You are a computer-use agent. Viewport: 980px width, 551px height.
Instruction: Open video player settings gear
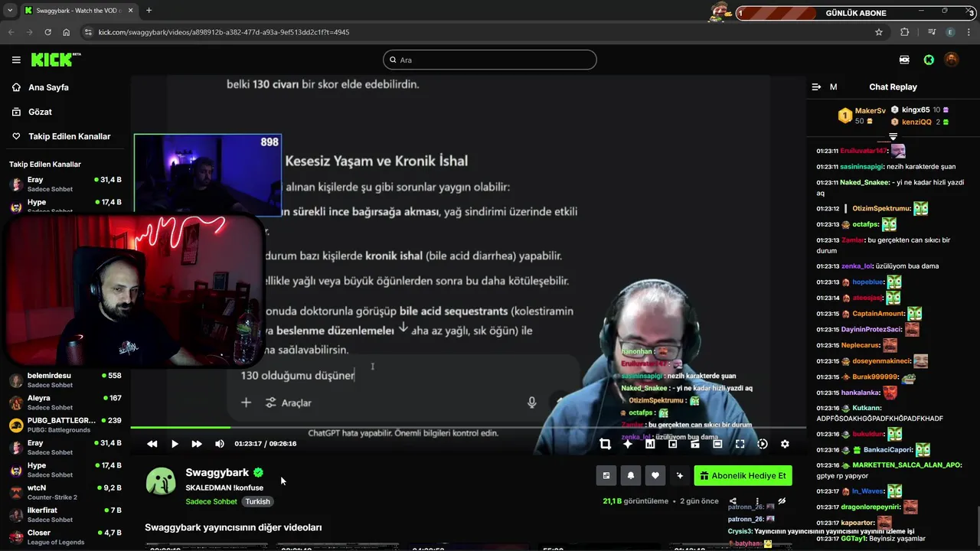point(785,444)
